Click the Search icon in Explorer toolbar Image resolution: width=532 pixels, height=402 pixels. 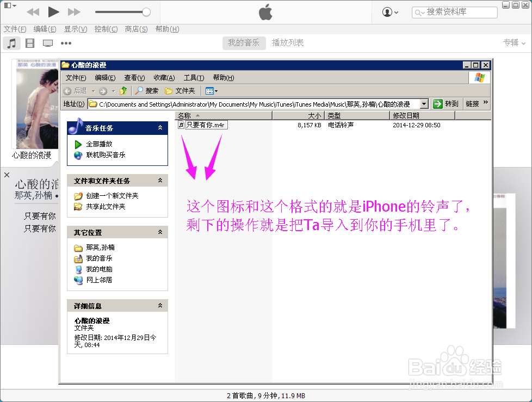[x=147, y=90]
